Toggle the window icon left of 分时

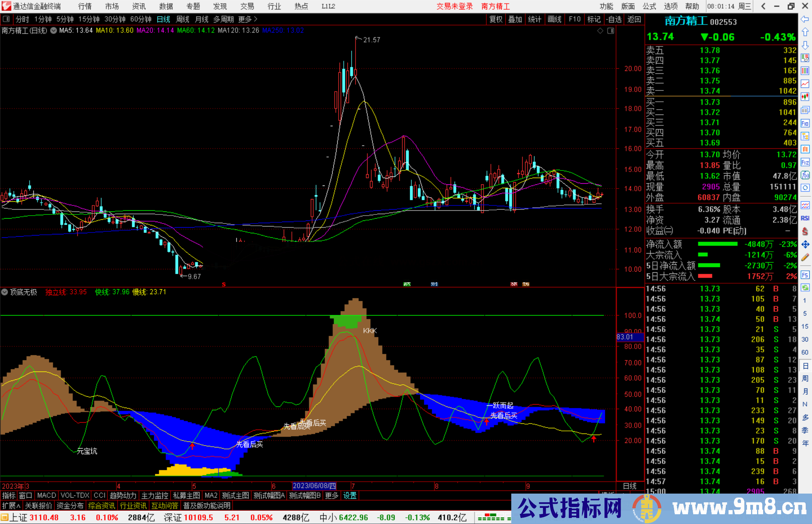click(6, 19)
